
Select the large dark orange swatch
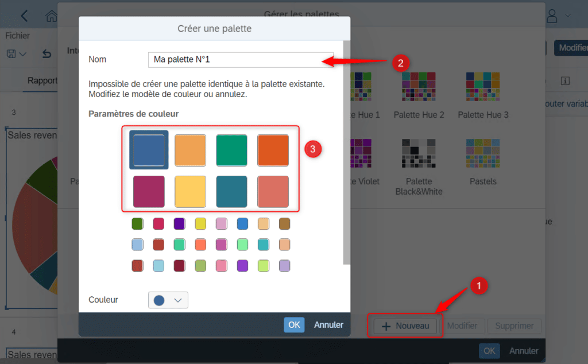(x=273, y=150)
